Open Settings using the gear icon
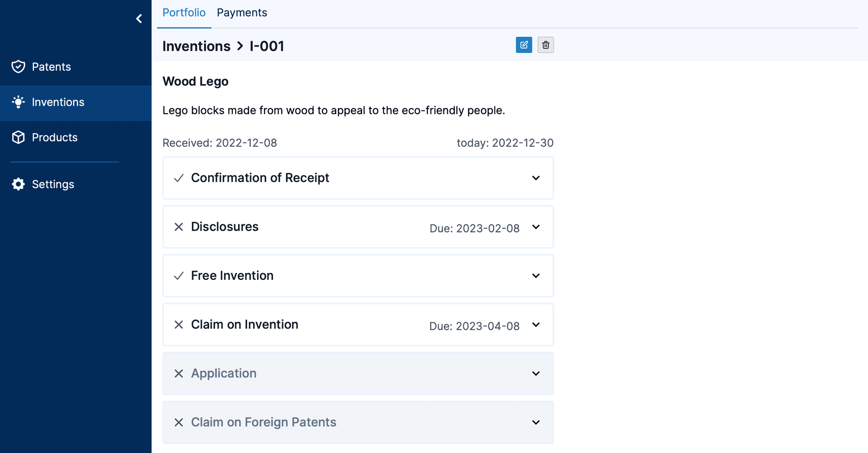Screen dimensions: 868x453 coord(18,184)
